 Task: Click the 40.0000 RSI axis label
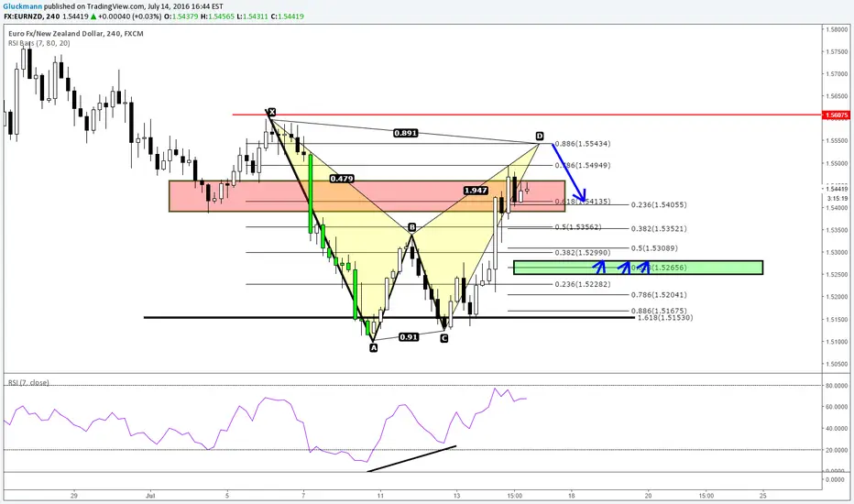point(836,429)
